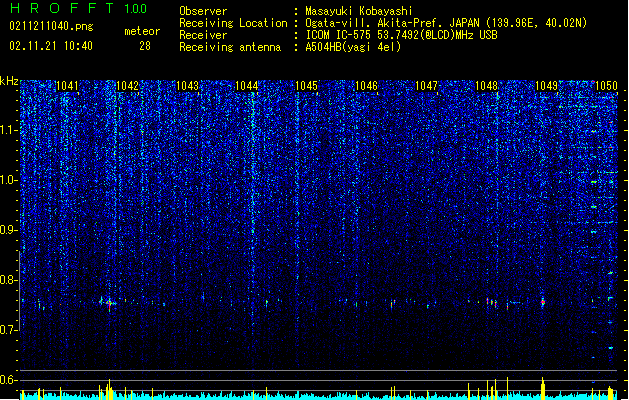This screenshot has width=629, height=400.
Task: Click the 'Receiving Location' field label
Action: tap(233, 23)
